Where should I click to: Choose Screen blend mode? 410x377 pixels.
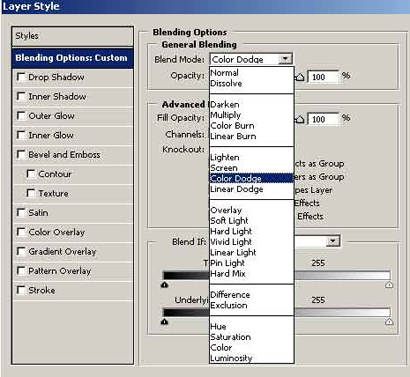click(251, 168)
